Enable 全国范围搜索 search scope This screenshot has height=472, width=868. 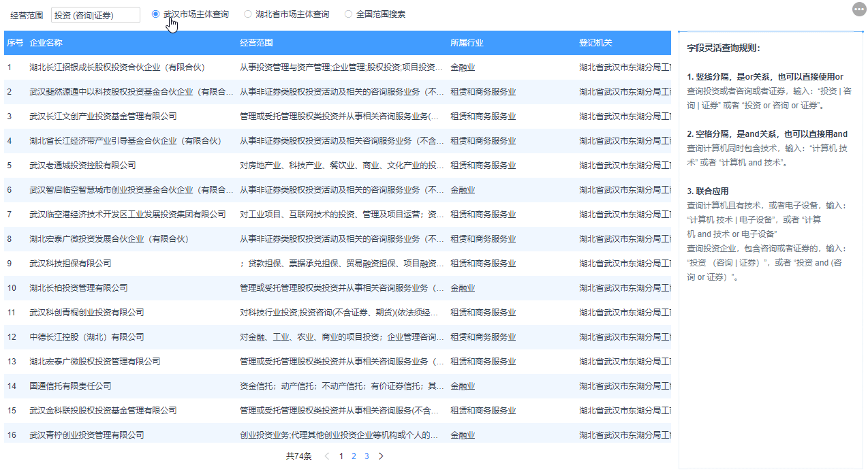click(348, 12)
